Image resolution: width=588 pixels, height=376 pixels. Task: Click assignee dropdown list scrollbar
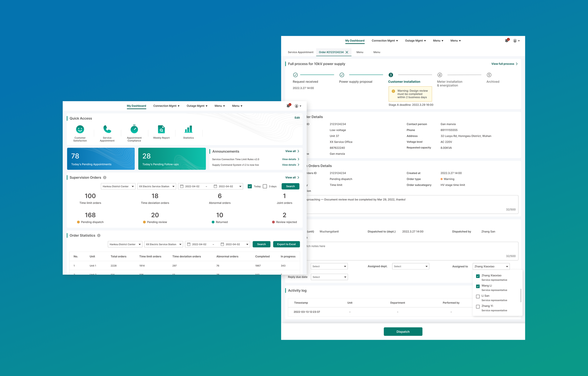pyautogui.click(x=521, y=295)
